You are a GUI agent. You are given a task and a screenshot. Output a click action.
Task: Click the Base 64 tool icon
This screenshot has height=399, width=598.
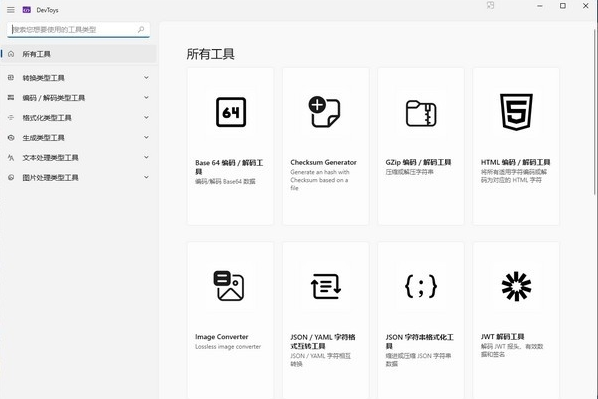(231, 112)
